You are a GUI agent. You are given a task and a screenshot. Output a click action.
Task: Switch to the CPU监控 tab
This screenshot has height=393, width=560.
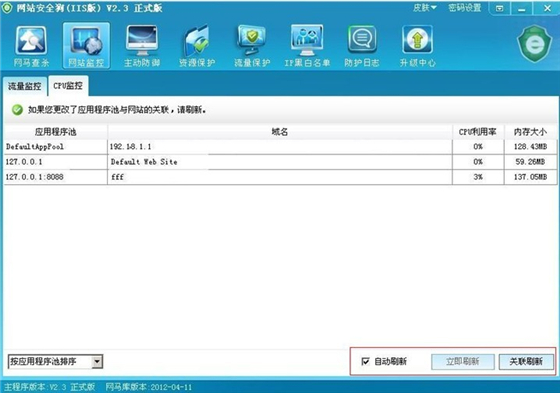pos(68,86)
